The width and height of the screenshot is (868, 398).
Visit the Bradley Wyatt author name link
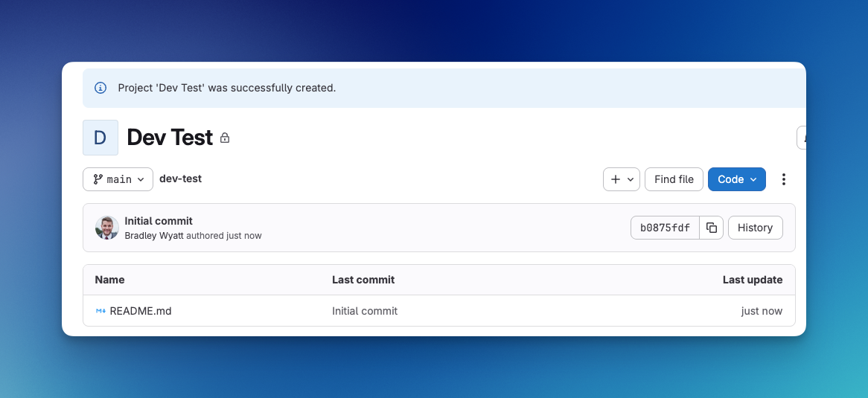pyautogui.click(x=154, y=235)
